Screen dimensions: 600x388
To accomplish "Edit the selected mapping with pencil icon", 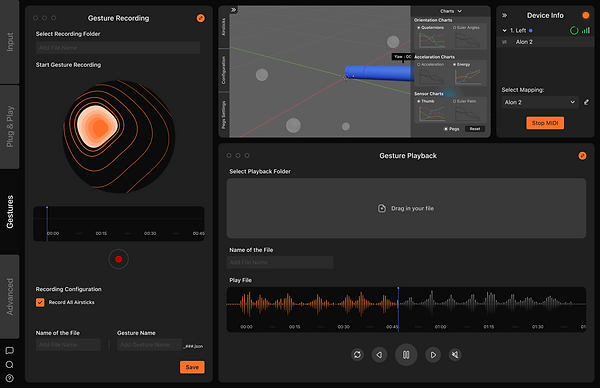I will pos(586,102).
